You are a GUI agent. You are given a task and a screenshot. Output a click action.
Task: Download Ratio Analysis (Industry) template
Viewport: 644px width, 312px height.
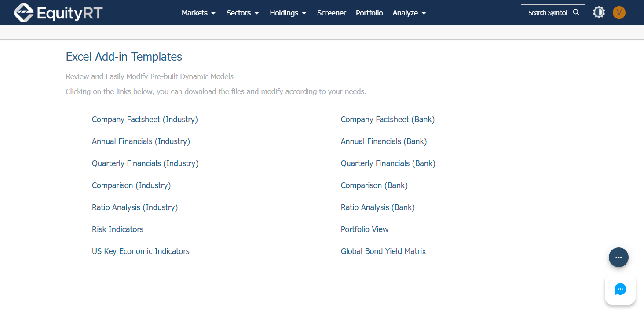pyautogui.click(x=135, y=207)
